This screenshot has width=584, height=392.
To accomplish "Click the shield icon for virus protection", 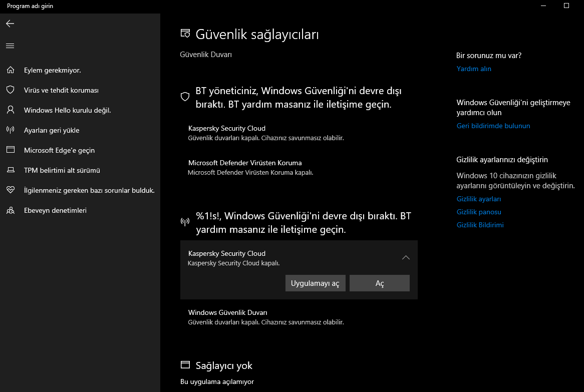I will tap(10, 90).
